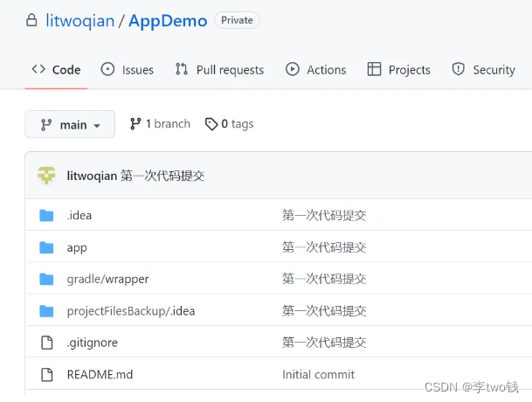Click the README.md file icon

pyautogui.click(x=47, y=374)
